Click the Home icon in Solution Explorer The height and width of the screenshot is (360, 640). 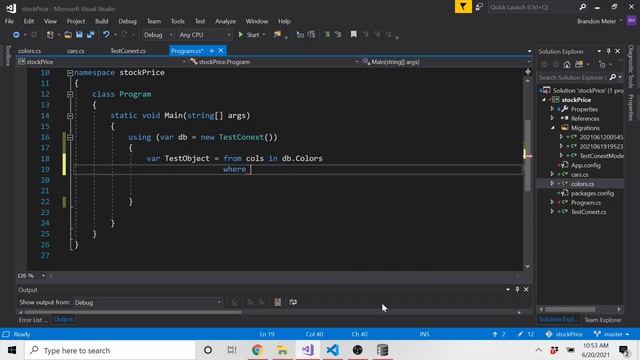coord(567,64)
